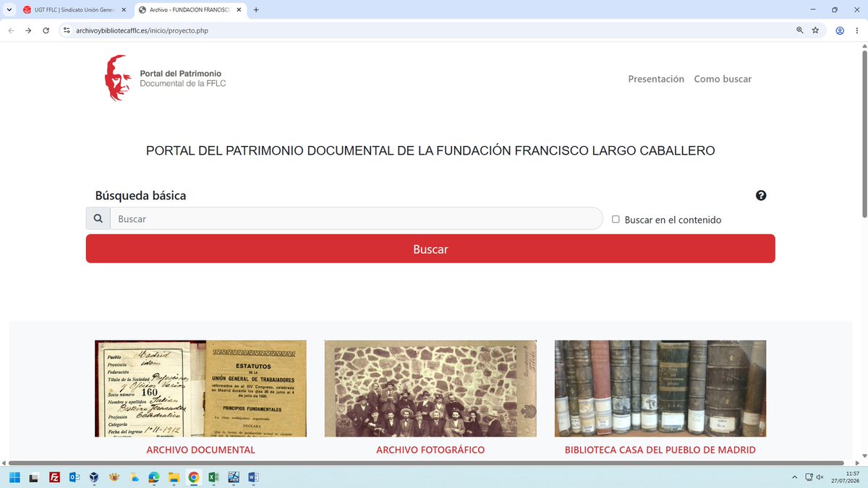The height and width of the screenshot is (488, 868).
Task: Open the cloud file icon in taskbar
Action: pos(134,477)
